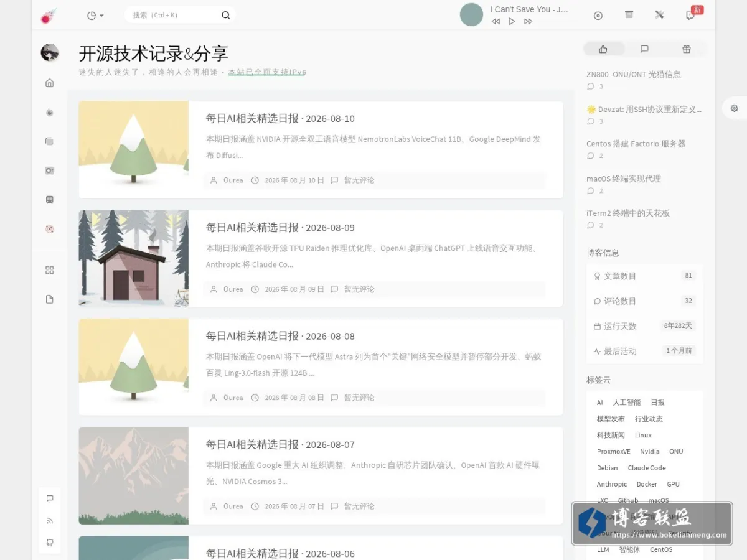Click the 2026-08-10 post's tree thumbnail

click(134, 149)
